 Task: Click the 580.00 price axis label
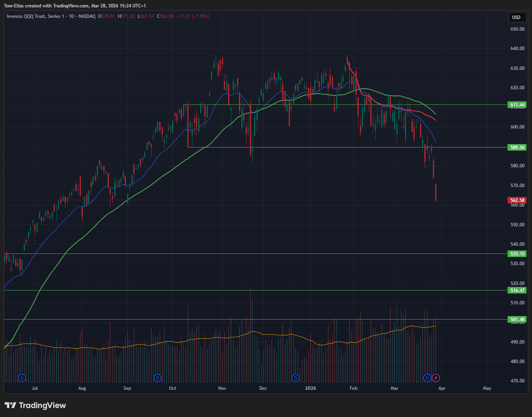(x=517, y=166)
